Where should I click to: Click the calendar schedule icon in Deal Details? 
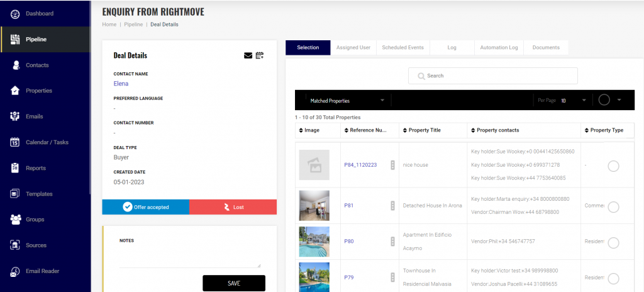[260, 55]
